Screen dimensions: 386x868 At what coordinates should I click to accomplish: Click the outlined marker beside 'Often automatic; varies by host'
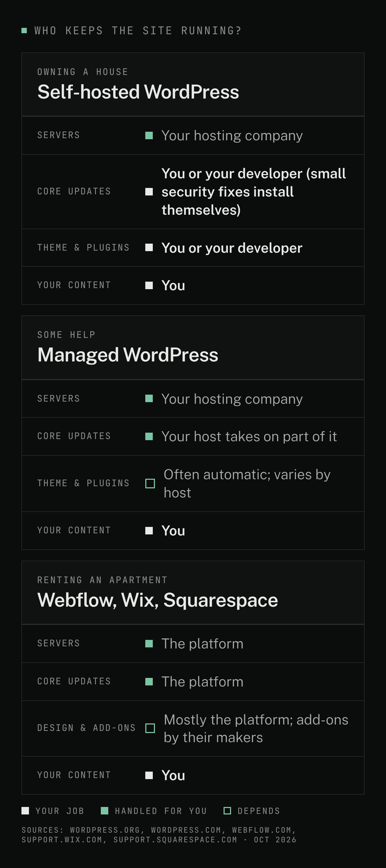point(150,484)
